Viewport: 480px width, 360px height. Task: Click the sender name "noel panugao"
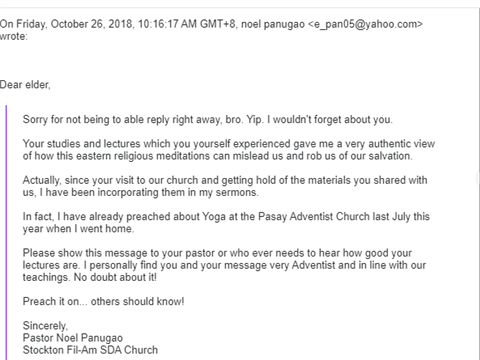tap(273, 24)
